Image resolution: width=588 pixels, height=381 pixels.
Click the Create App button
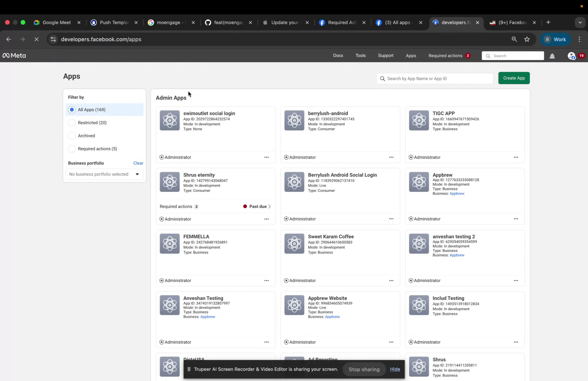coord(514,78)
